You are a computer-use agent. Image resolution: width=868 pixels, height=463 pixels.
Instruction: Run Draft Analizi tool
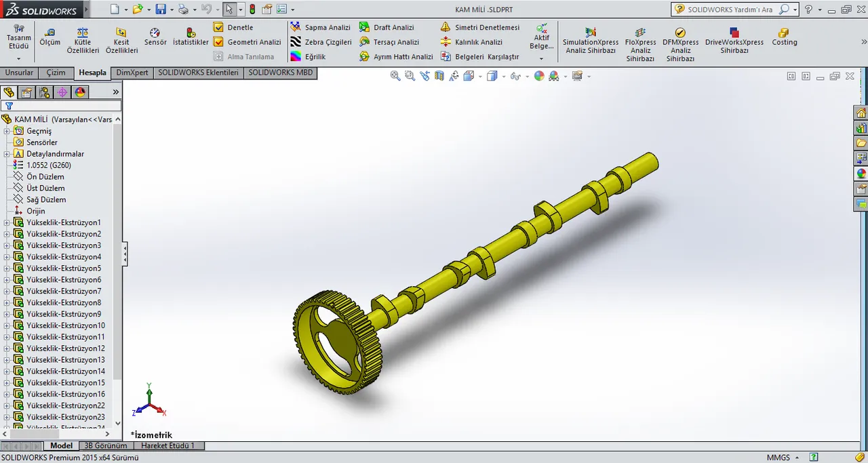[x=387, y=28]
